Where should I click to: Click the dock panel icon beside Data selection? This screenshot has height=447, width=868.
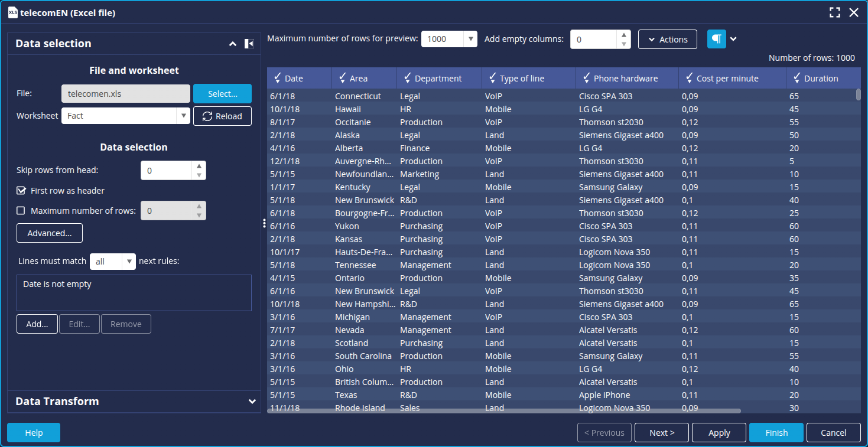[249, 44]
